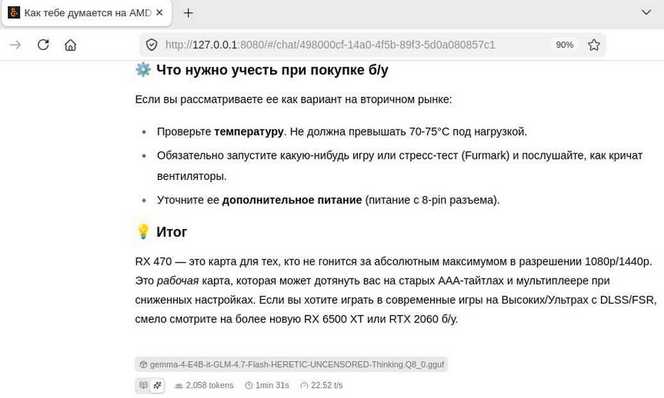The image size is (664, 398).
Task: Switch to the reading statistics view icon
Action: click(x=143, y=385)
